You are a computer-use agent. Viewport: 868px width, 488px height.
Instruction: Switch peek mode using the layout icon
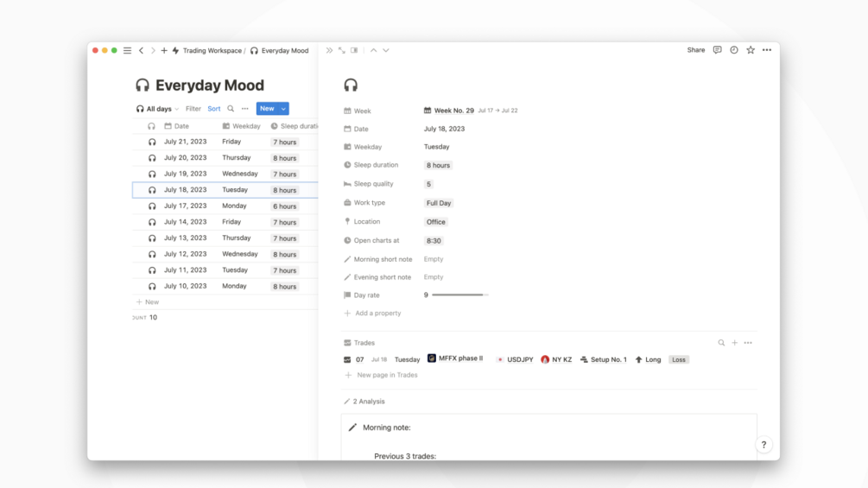354,50
